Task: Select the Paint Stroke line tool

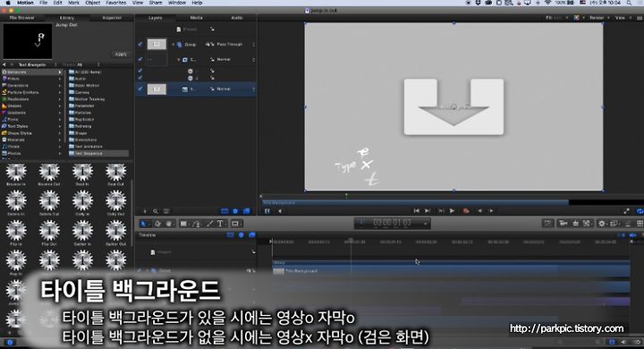Action: (x=210, y=224)
